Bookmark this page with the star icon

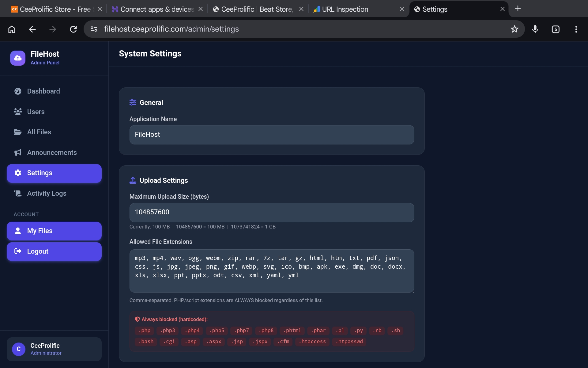click(x=514, y=29)
